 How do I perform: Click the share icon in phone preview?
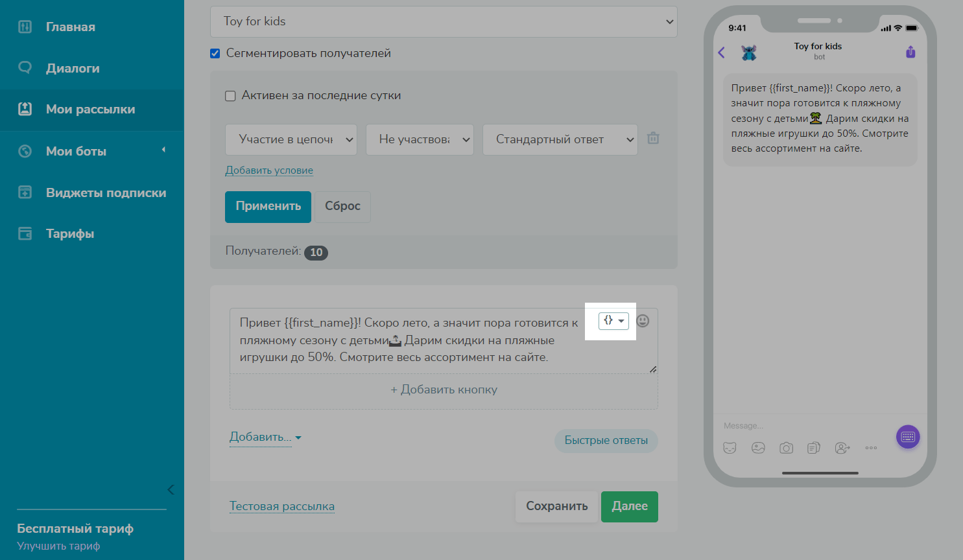point(910,52)
